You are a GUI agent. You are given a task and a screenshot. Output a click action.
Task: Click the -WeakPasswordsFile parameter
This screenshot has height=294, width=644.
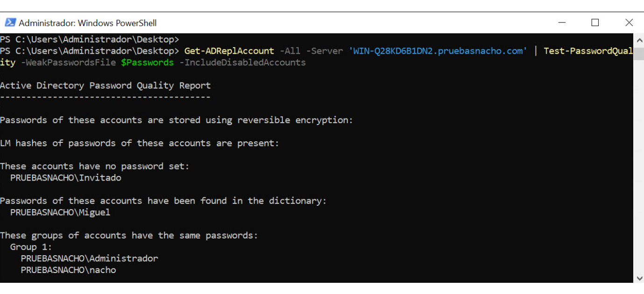(69, 63)
